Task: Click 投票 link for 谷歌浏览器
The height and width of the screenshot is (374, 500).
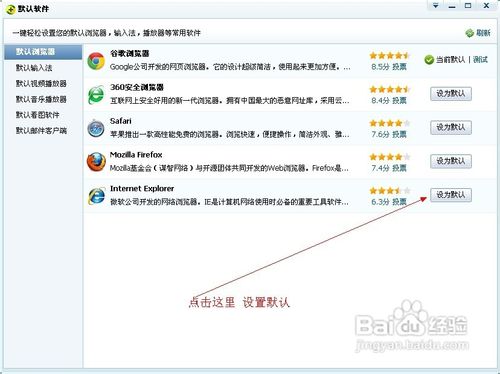Action: tap(399, 67)
